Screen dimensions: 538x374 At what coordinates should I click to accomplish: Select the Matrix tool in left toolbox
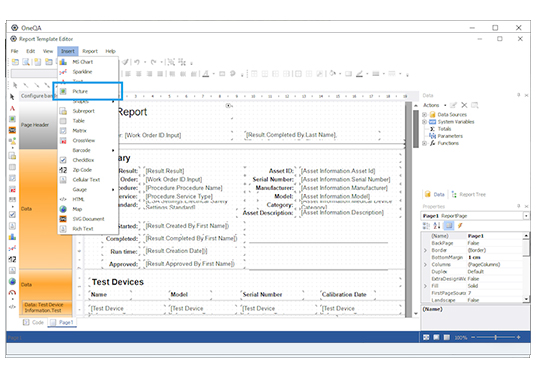coord(12,178)
